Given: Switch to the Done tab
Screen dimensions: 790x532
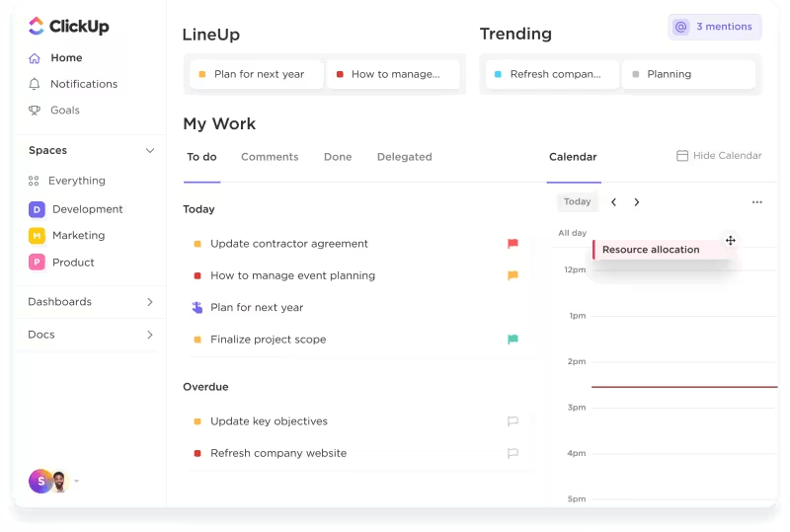Looking at the screenshot, I should pyautogui.click(x=338, y=157).
